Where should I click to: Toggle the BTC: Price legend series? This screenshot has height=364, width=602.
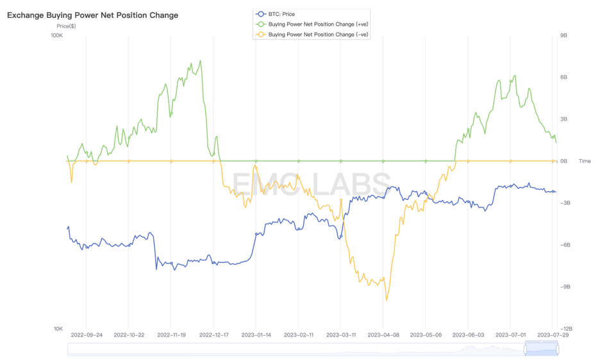(275, 14)
